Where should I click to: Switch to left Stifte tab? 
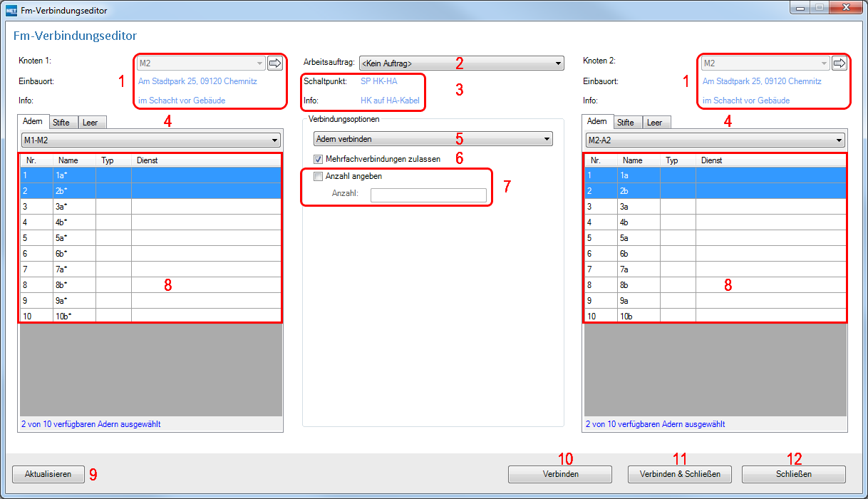click(63, 123)
